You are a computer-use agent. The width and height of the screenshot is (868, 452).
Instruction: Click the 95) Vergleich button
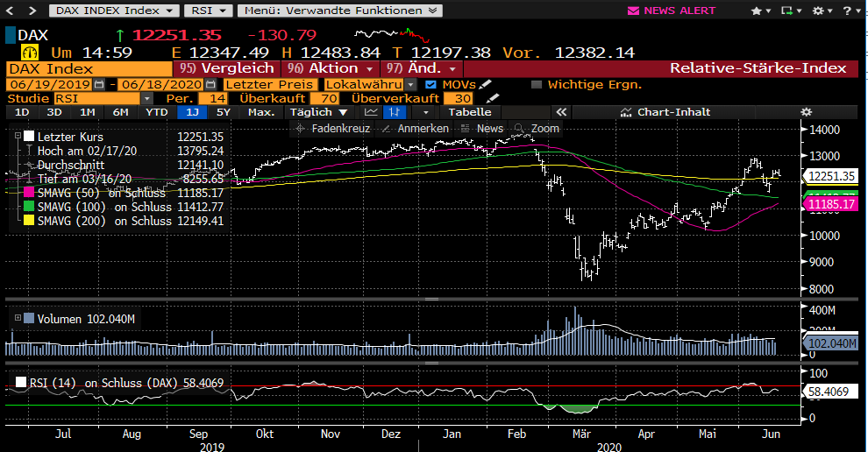pyautogui.click(x=226, y=68)
